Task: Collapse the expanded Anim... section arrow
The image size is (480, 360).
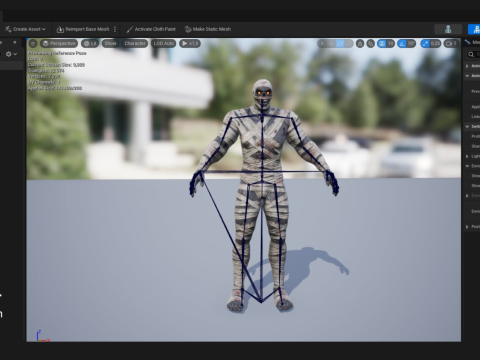Action: tap(467, 76)
